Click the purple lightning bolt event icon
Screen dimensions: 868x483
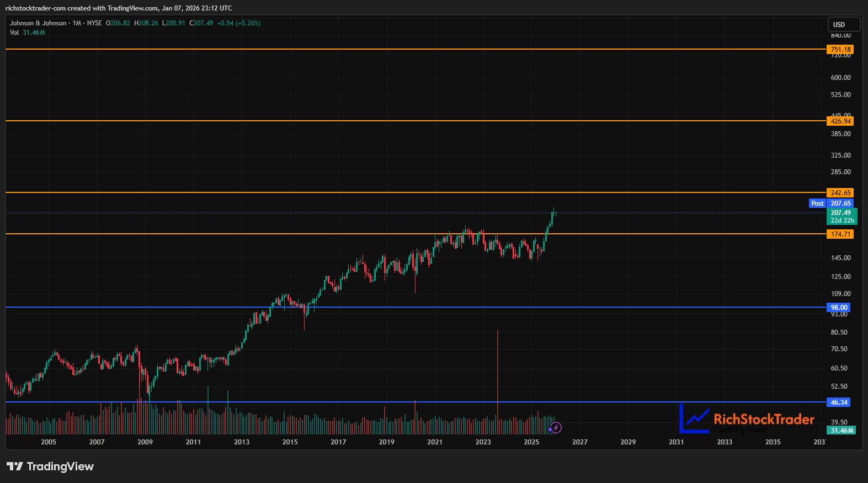[556, 428]
